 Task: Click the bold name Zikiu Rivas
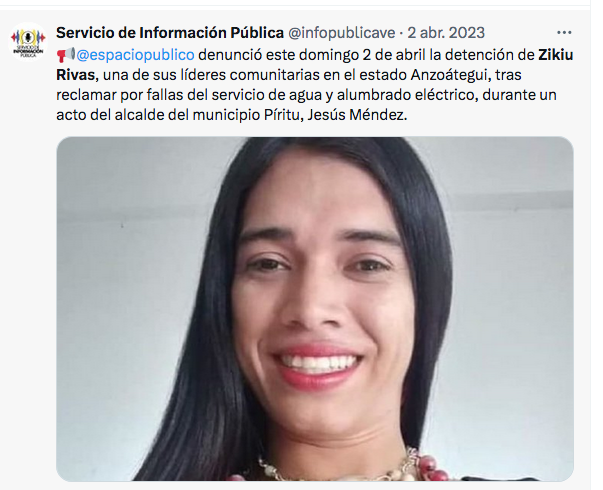pos(315,65)
